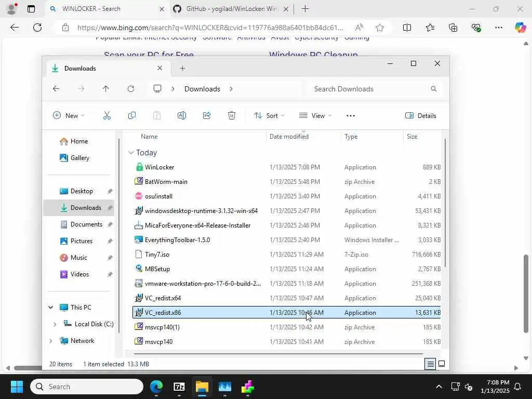This screenshot has height=399, width=532.
Task: Open the Sort dropdown menu
Action: [269, 116]
